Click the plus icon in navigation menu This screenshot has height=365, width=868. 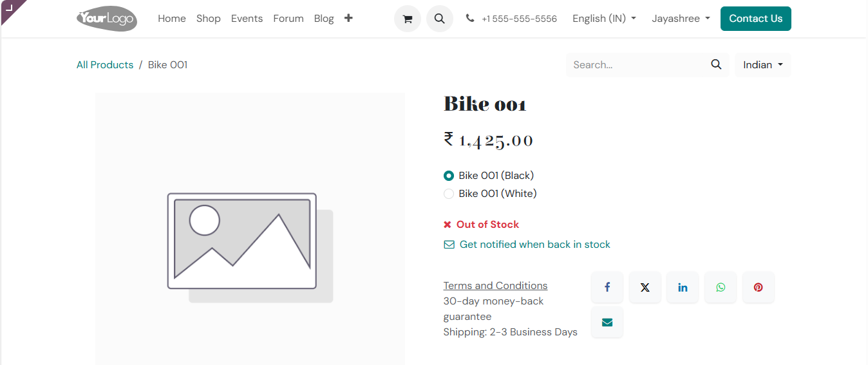pos(348,18)
